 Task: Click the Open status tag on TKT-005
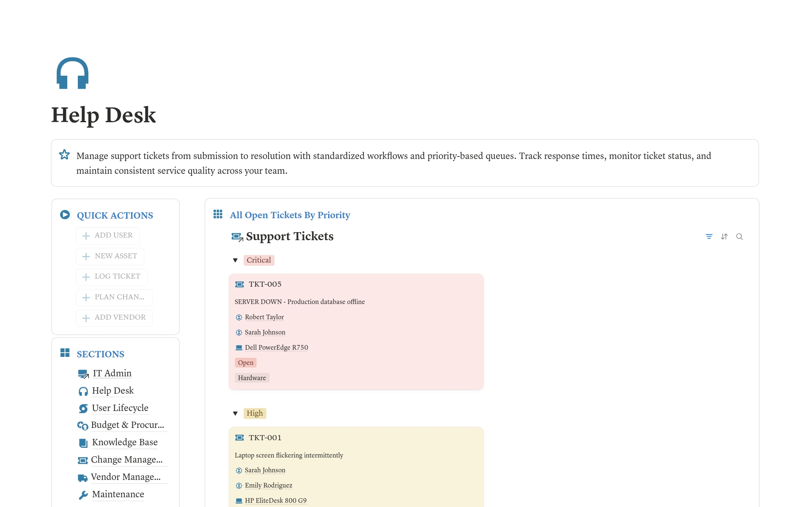pos(246,362)
